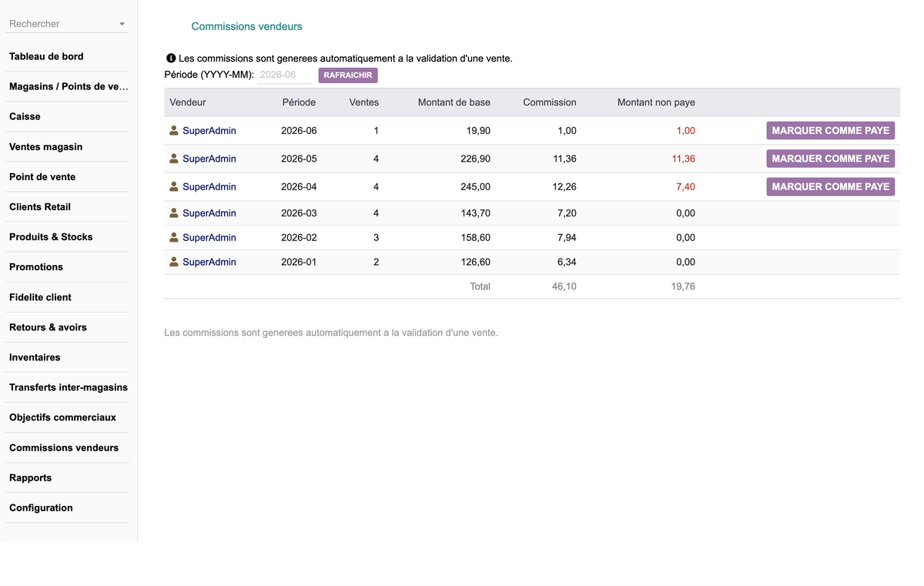Image resolution: width=924 pixels, height=586 pixels.
Task: Click the Total label in footer row
Action: [x=480, y=286]
